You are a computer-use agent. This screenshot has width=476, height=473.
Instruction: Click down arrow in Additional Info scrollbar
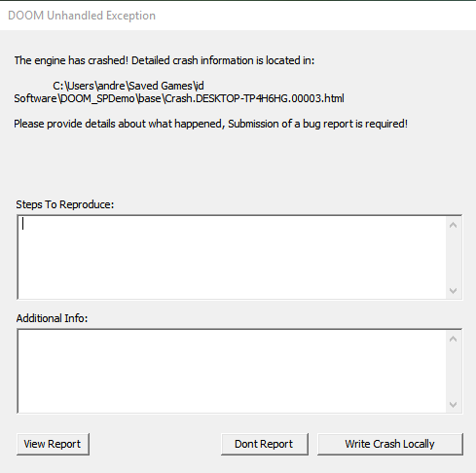[454, 405]
